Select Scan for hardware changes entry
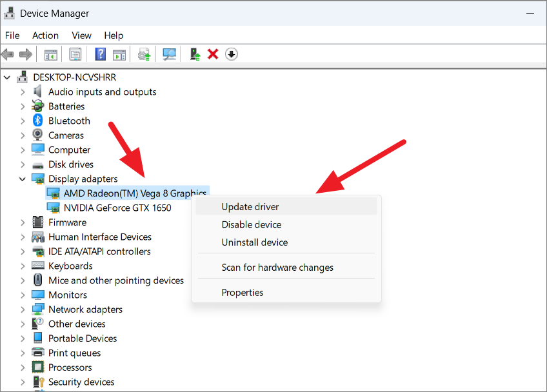Viewport: 547px width, 392px height. click(x=286, y=267)
